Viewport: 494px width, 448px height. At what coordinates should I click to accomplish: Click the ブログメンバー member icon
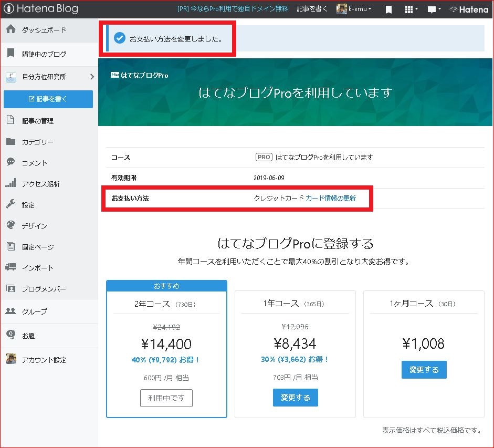pyautogui.click(x=10, y=288)
